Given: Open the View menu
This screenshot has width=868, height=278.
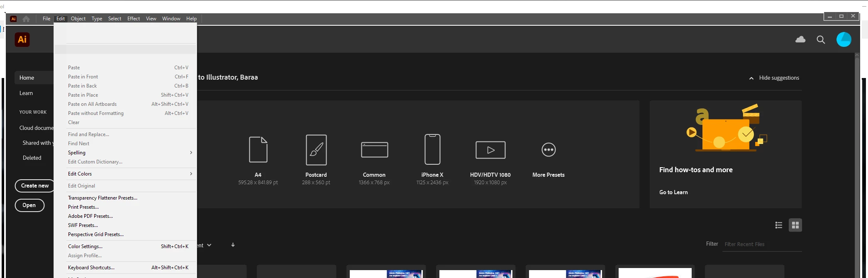Looking at the screenshot, I should (x=151, y=19).
